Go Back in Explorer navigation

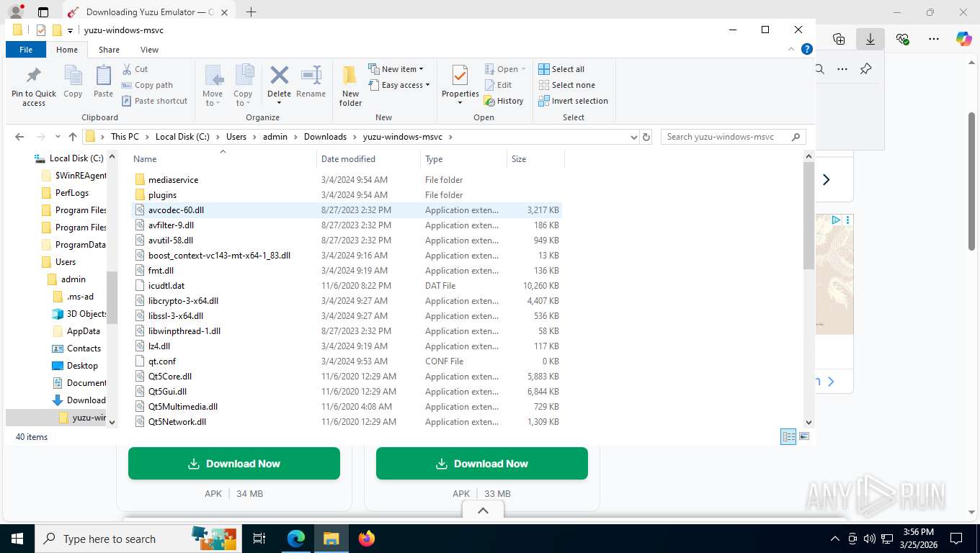coord(19,137)
